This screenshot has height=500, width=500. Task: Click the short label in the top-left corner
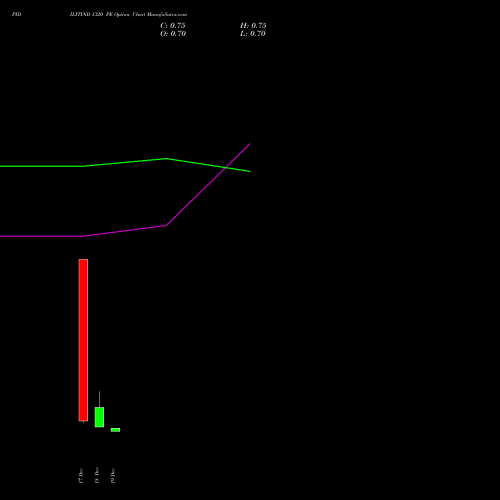[x=17, y=15]
